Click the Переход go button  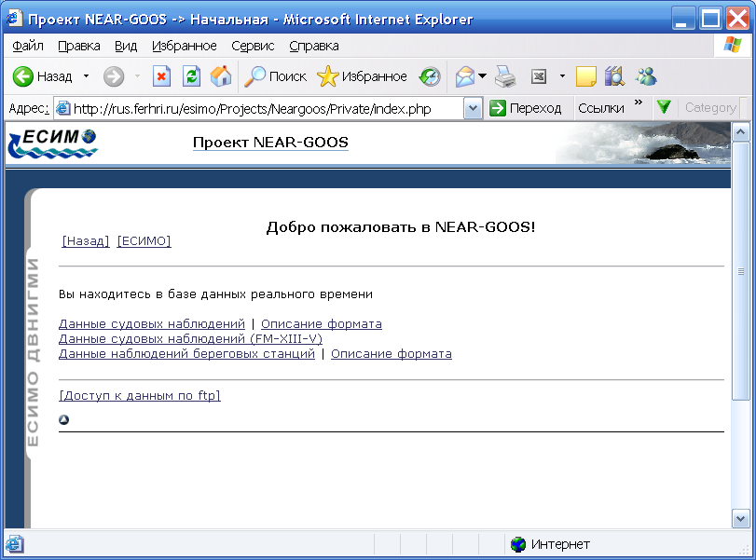pyautogui.click(x=525, y=108)
